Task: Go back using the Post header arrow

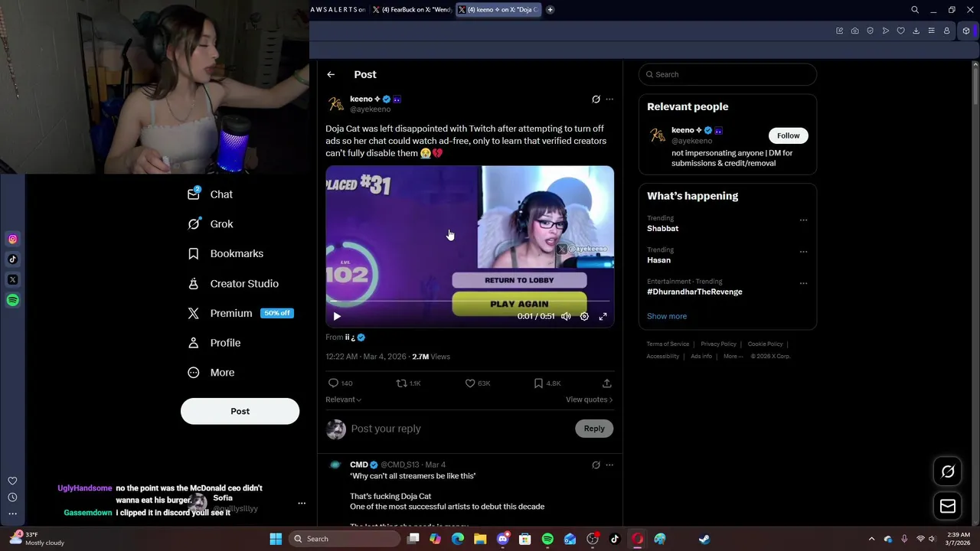Action: [x=331, y=74]
